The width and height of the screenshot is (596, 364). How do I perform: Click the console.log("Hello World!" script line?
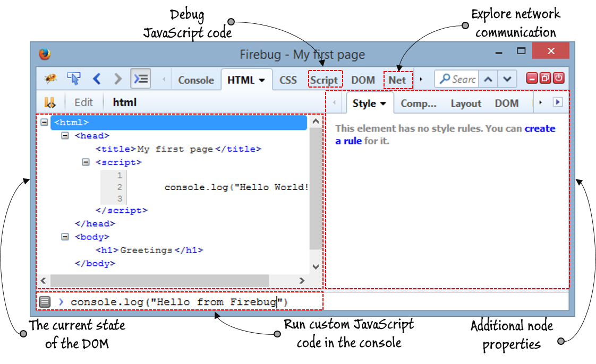click(236, 187)
